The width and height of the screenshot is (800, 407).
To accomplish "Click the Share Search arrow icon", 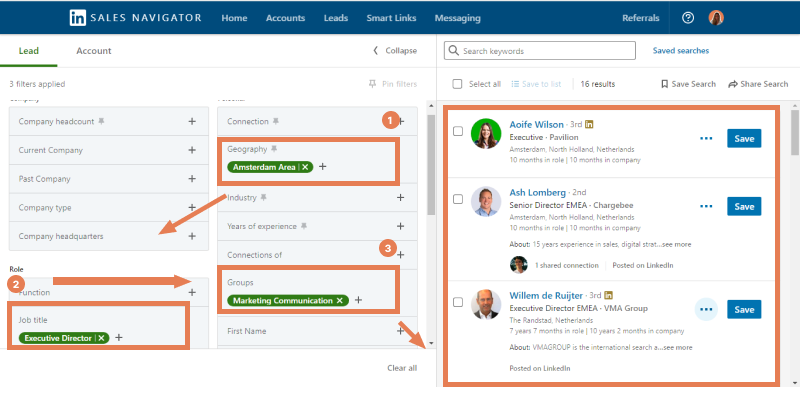I will pos(733,84).
